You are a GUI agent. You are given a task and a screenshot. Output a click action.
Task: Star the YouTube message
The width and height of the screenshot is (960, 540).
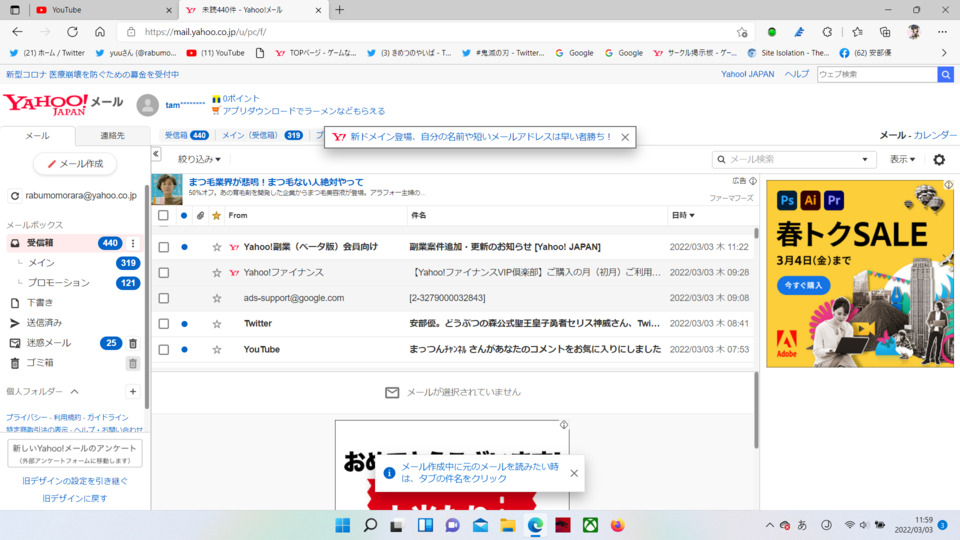217,350
